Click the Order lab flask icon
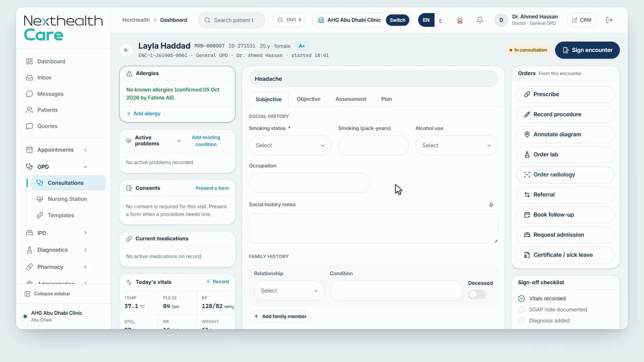 click(527, 155)
